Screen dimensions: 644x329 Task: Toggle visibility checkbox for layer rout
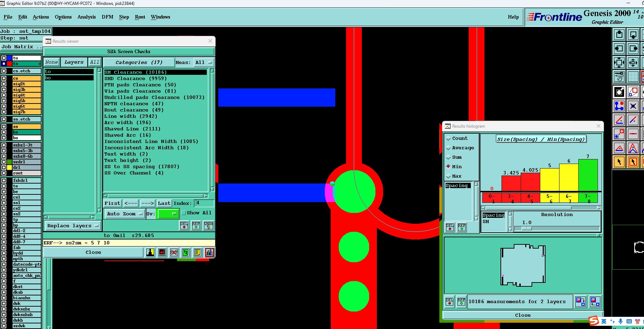pos(4,173)
